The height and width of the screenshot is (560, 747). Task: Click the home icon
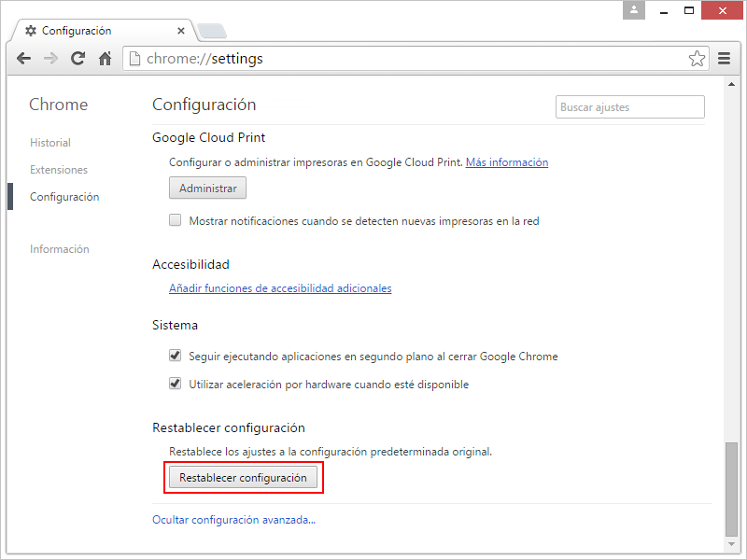click(x=105, y=58)
